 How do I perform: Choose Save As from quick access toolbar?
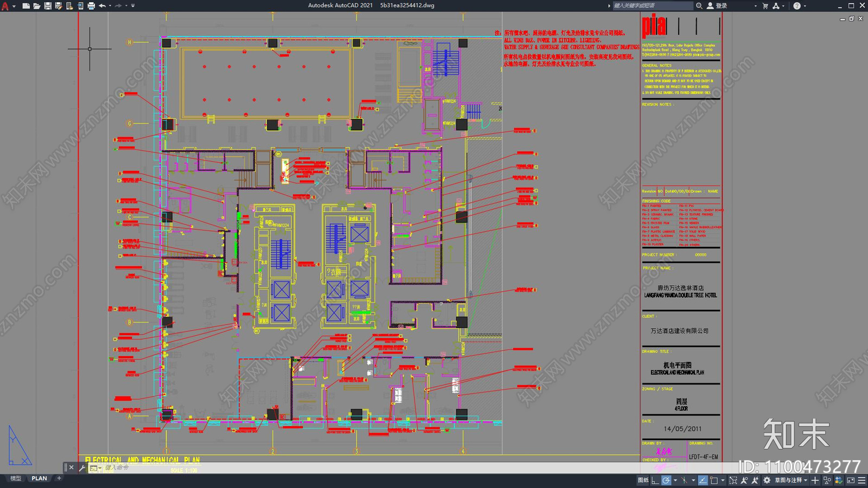click(59, 6)
